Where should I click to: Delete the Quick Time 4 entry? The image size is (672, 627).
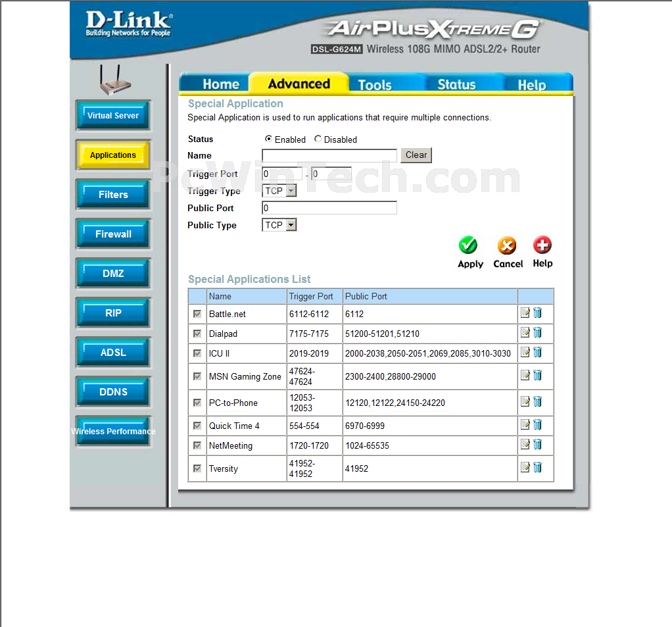point(537,424)
